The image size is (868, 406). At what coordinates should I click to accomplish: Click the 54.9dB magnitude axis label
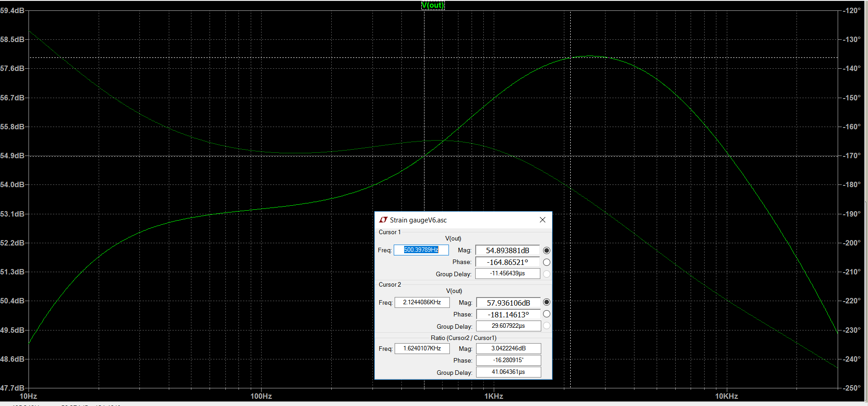[12, 156]
